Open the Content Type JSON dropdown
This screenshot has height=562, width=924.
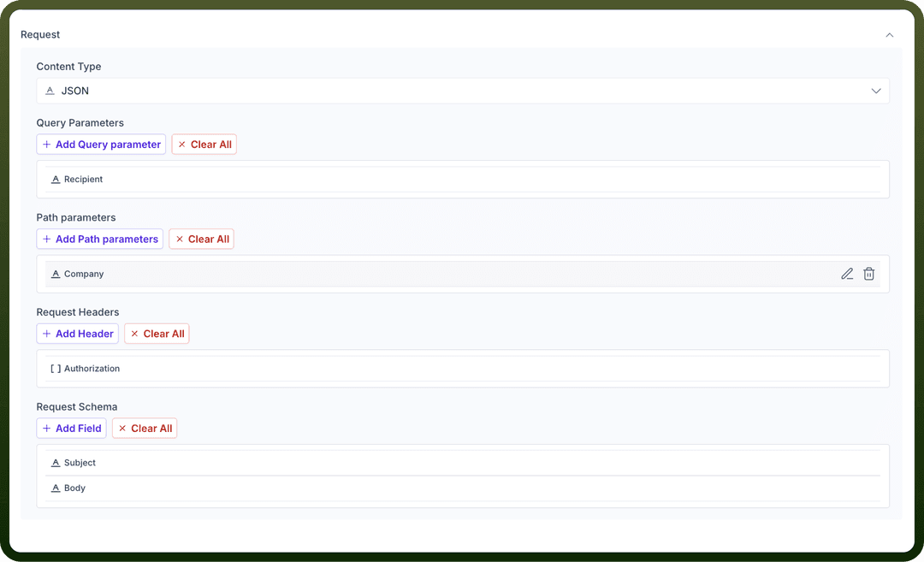pyautogui.click(x=463, y=91)
